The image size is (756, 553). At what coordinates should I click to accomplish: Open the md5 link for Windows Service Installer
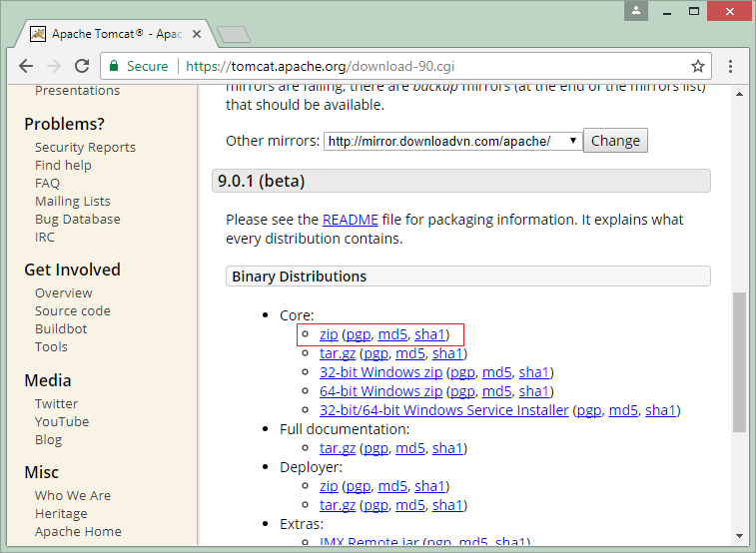pyautogui.click(x=623, y=410)
